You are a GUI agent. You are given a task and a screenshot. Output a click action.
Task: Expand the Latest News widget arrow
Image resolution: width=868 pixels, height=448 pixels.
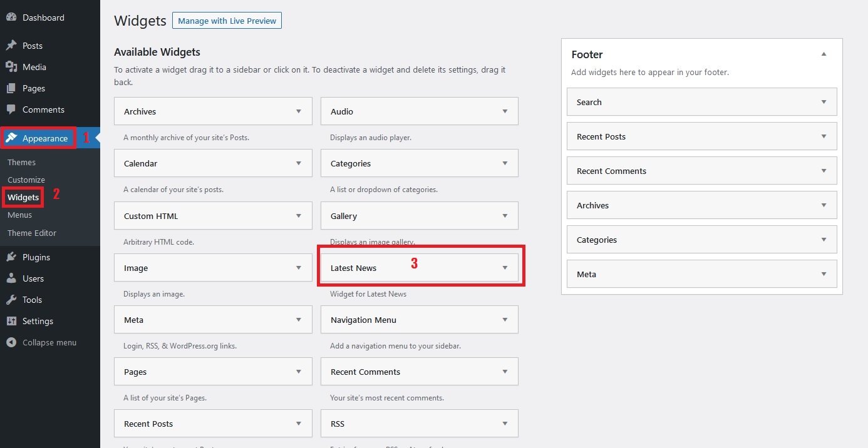pos(505,268)
